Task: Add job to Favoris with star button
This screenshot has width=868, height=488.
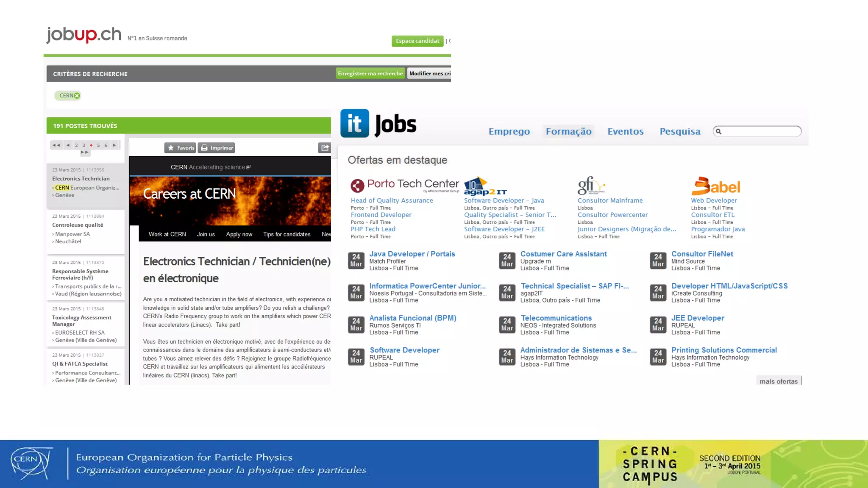Action: [x=180, y=148]
